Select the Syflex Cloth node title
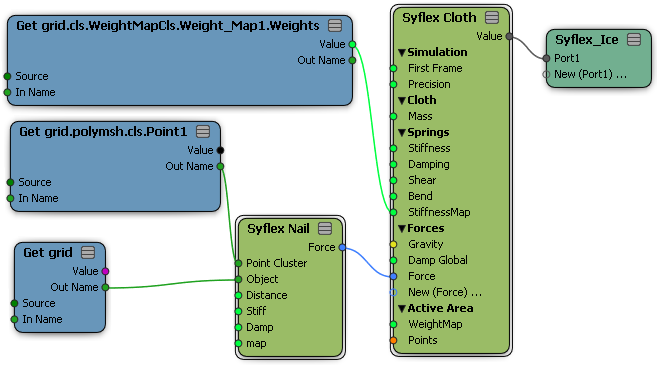657x365 pixels. click(439, 18)
